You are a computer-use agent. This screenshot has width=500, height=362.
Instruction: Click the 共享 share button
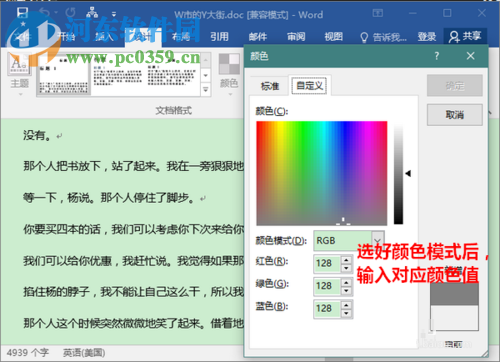465,36
